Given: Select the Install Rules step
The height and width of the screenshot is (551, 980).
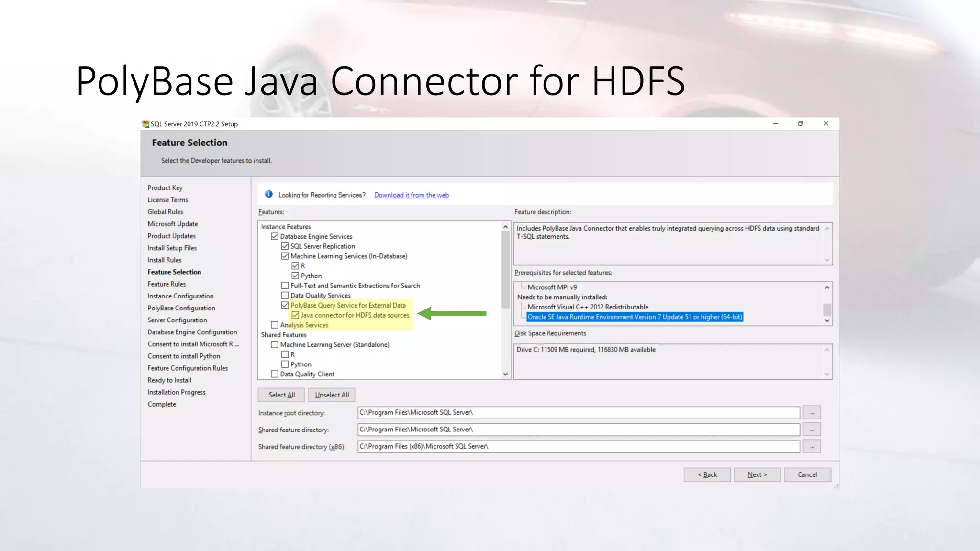Looking at the screenshot, I should pos(165,260).
